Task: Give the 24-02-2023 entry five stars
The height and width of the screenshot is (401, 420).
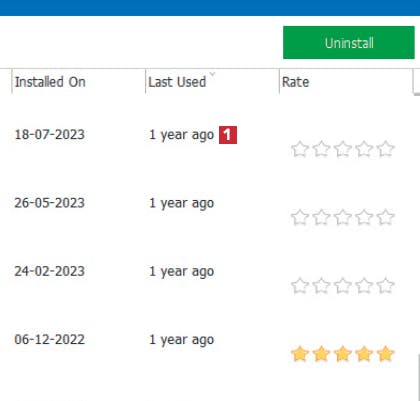Action: pyautogui.click(x=386, y=286)
